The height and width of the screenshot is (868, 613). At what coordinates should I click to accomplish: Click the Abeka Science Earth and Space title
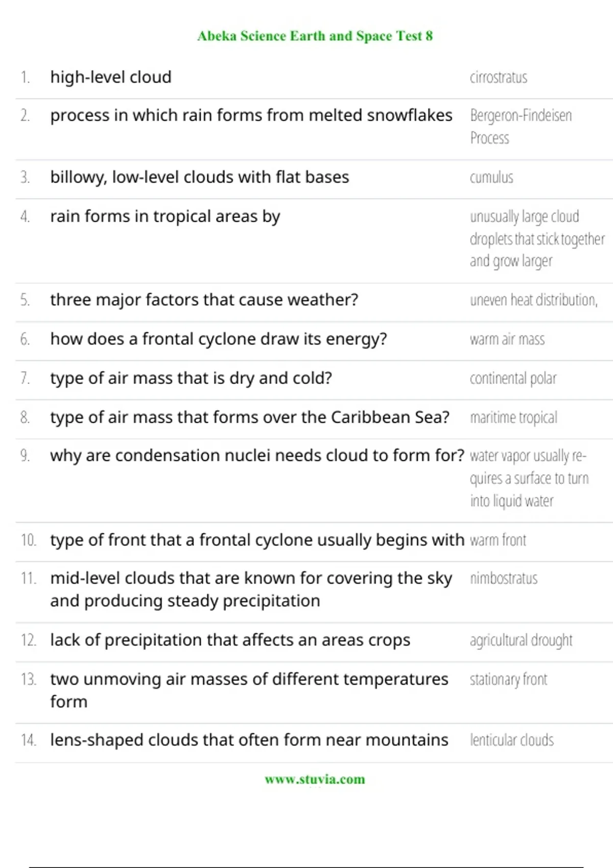[315, 36]
